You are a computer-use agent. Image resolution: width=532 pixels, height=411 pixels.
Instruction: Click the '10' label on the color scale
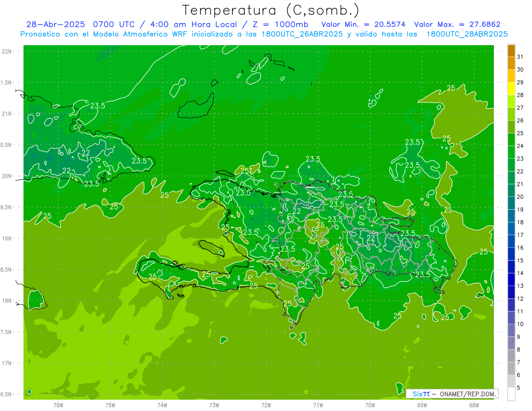coord(520,324)
